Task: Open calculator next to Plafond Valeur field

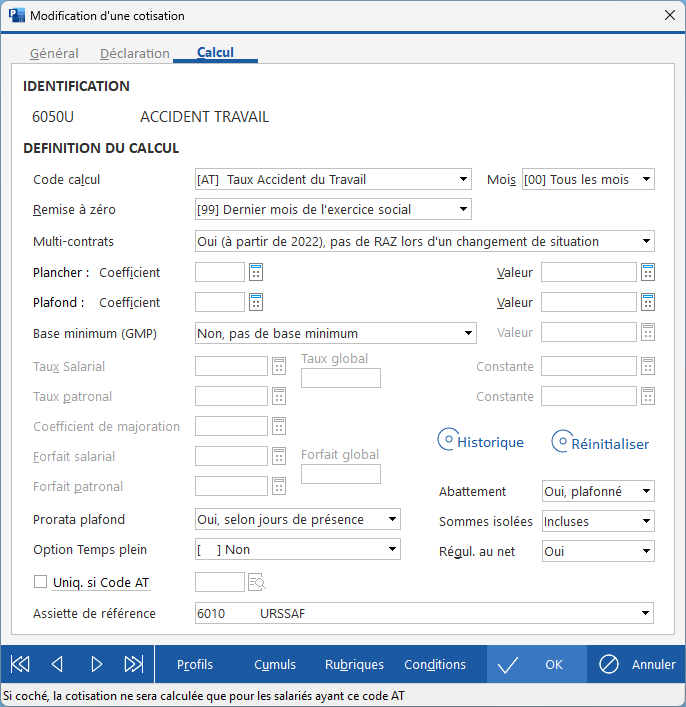Action: (x=648, y=302)
